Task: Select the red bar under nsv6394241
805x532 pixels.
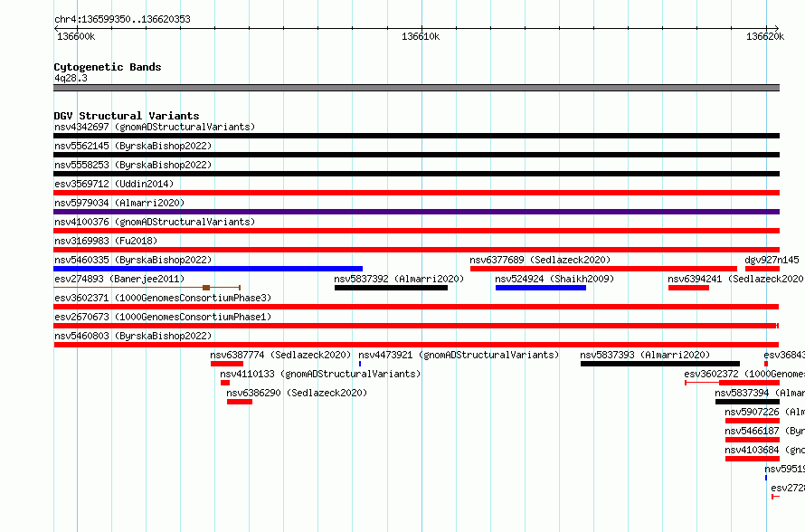Action: tap(688, 288)
